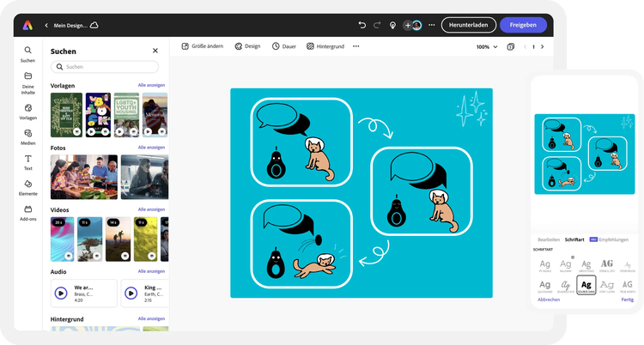This screenshot has height=345, width=644.
Task: Switch to Schriftart tab on phone
Action: [574, 239]
